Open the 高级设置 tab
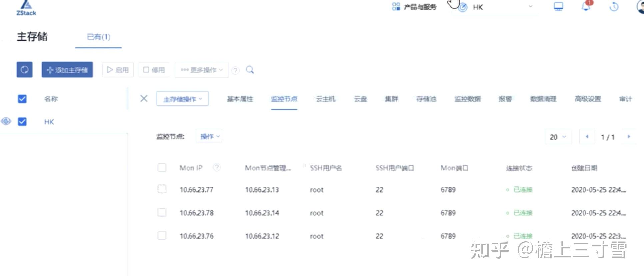This screenshot has height=276, width=644. pyautogui.click(x=588, y=99)
